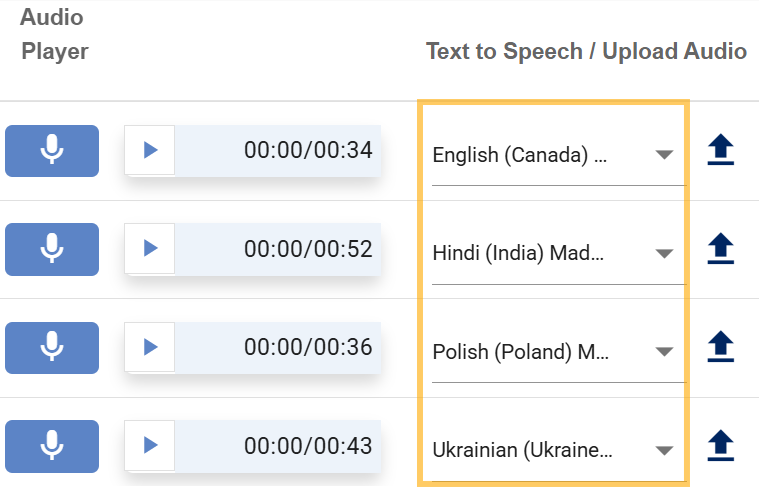
Task: Click the 00:00/00:43 player time readout
Action: [307, 445]
